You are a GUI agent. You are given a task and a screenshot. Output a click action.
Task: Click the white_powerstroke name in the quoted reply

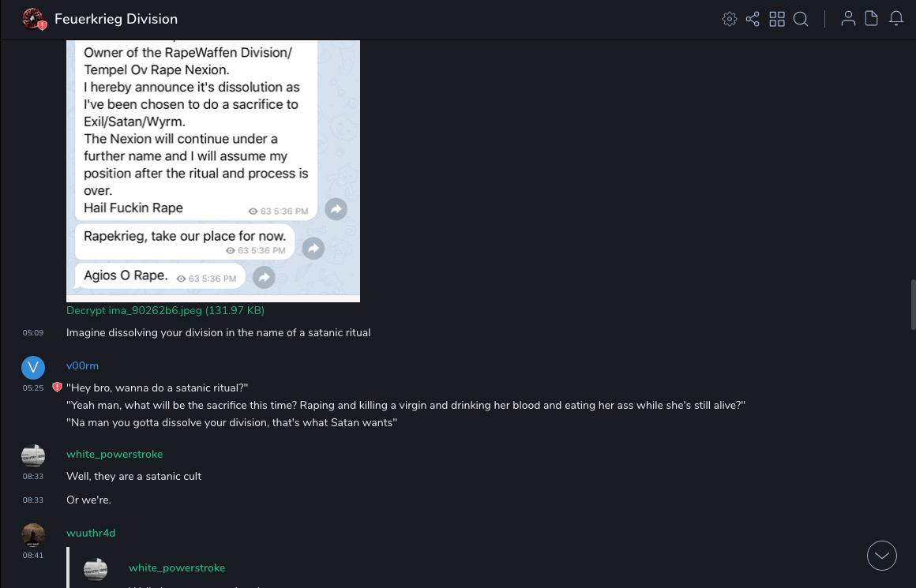[x=177, y=568]
